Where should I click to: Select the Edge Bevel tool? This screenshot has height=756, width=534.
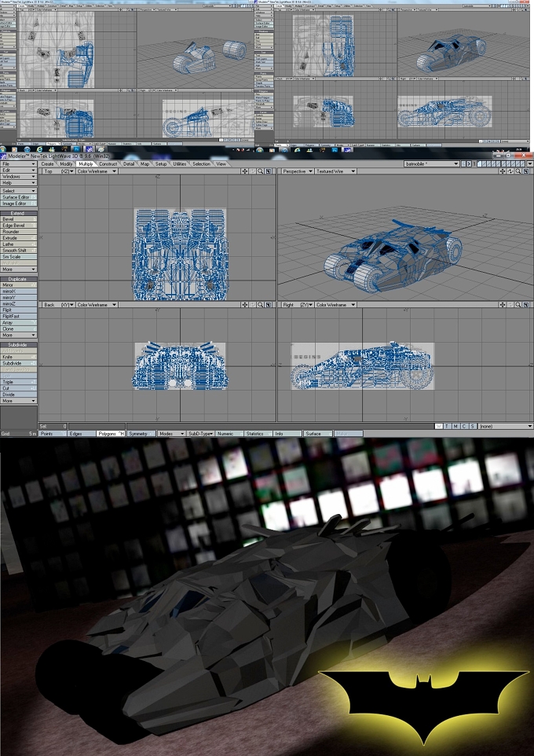[x=18, y=226]
